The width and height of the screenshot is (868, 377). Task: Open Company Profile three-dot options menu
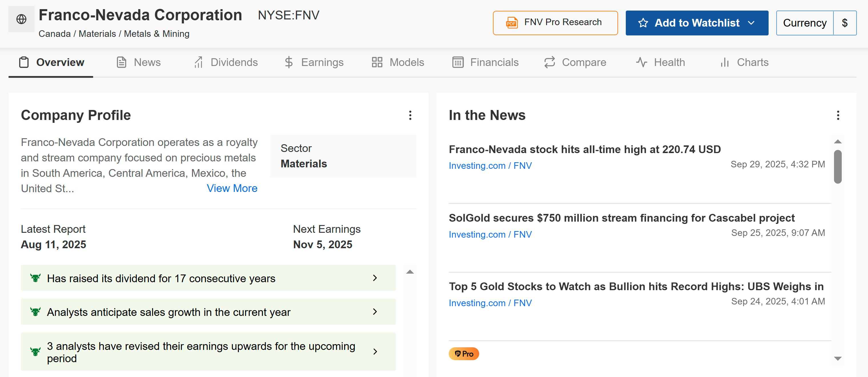[410, 115]
